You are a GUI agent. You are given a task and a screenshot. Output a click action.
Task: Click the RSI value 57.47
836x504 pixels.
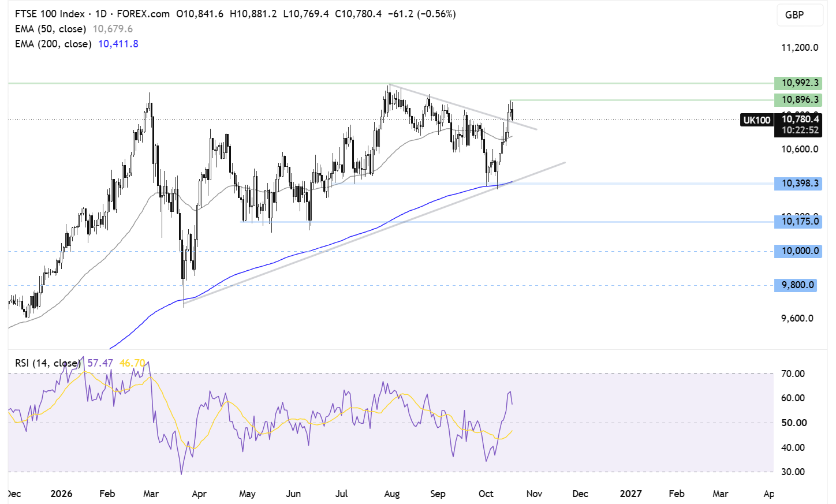coord(100,363)
